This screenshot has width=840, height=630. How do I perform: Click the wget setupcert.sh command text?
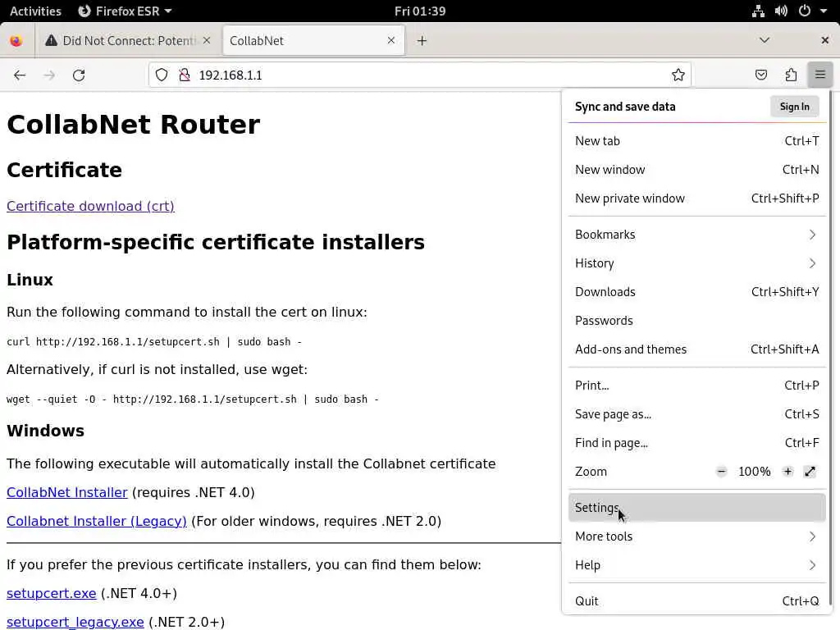pos(192,399)
